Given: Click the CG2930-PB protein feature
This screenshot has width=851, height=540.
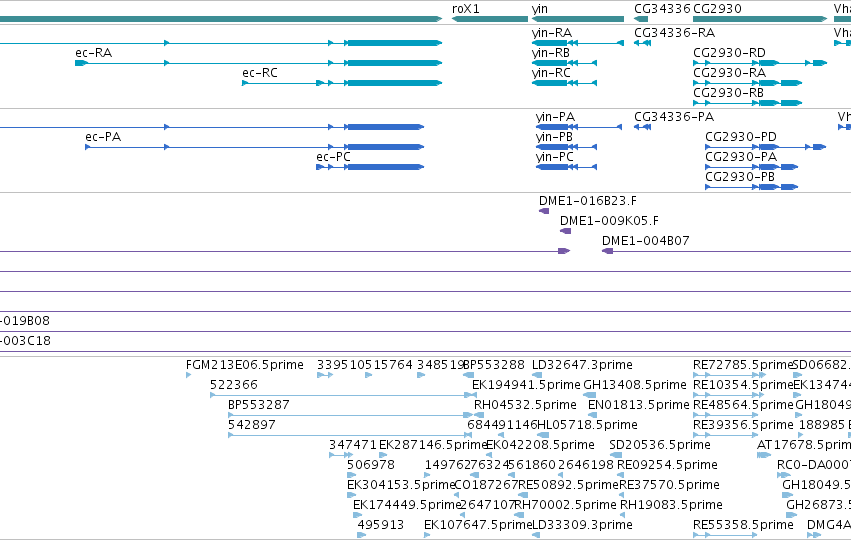Looking at the screenshot, I should (x=751, y=187).
